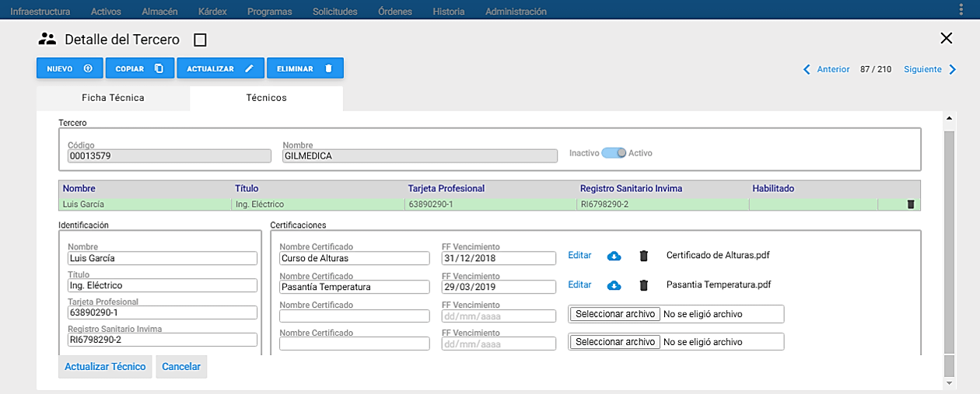
Task: Delete the Luis García row with its trash icon
Action: point(911,204)
